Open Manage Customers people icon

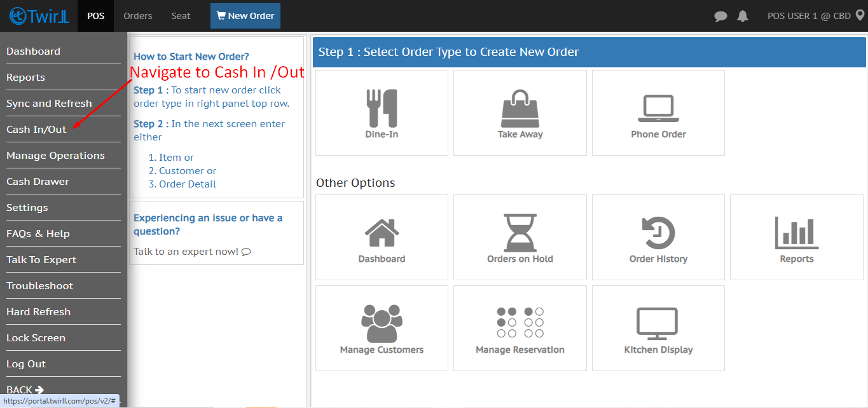[x=382, y=323]
